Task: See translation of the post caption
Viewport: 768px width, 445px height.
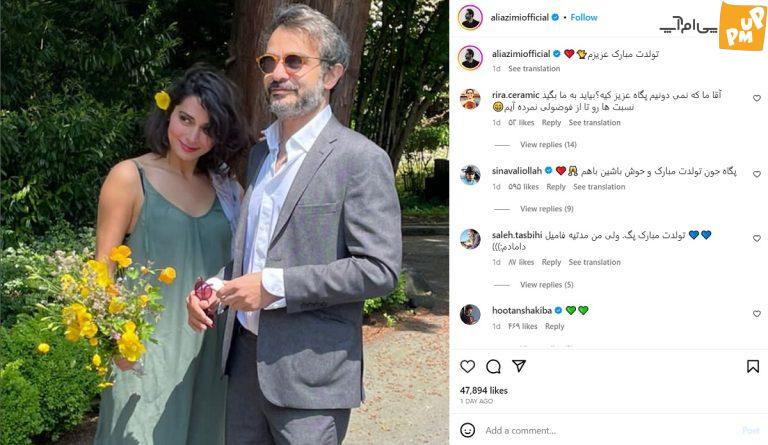Action: [x=534, y=69]
